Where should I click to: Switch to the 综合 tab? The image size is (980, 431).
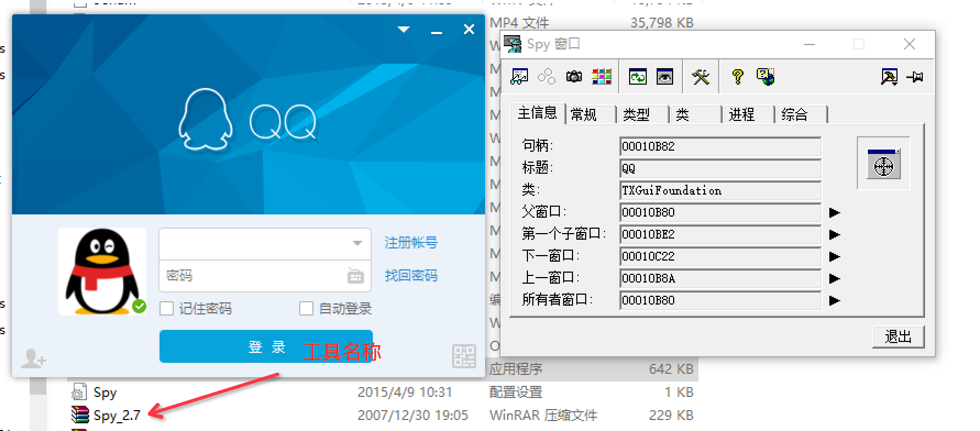(x=801, y=114)
